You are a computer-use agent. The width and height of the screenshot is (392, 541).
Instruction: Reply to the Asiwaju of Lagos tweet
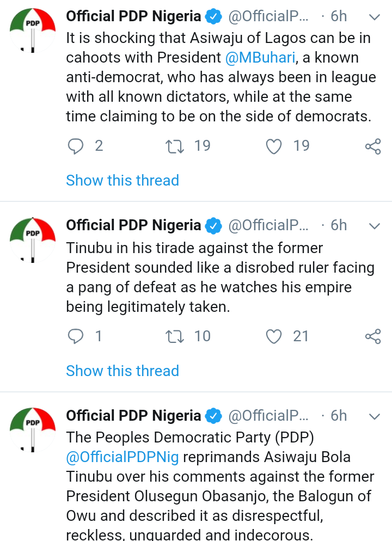coord(76,146)
